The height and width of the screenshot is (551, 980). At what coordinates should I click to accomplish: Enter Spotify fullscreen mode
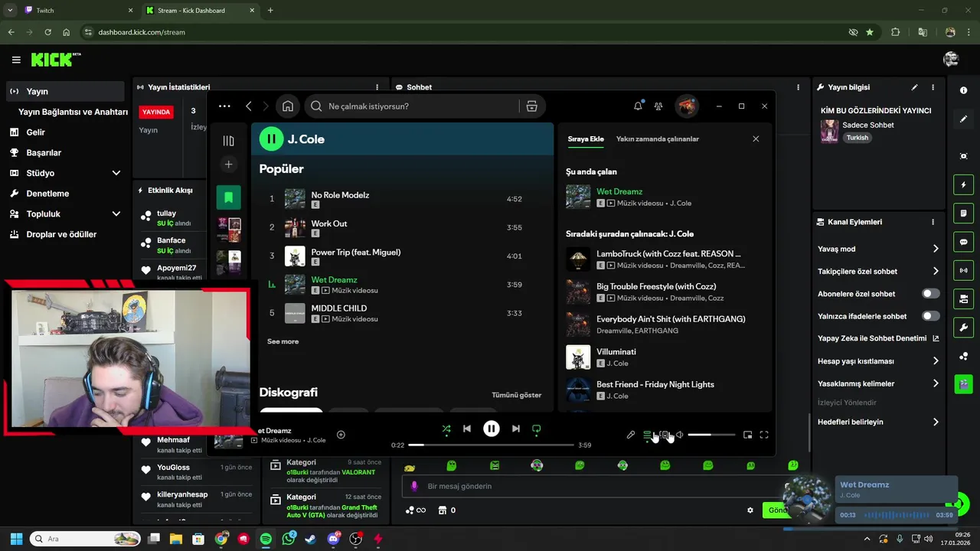tap(764, 435)
